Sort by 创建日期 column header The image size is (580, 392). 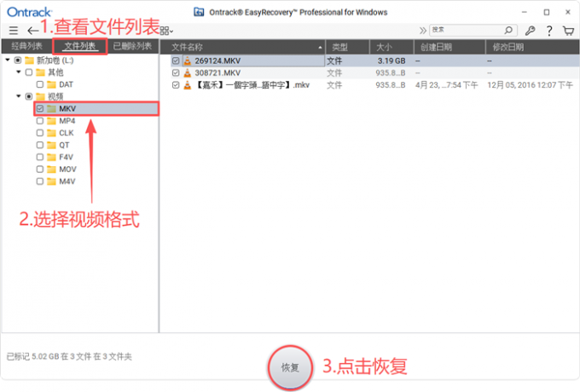click(x=449, y=47)
